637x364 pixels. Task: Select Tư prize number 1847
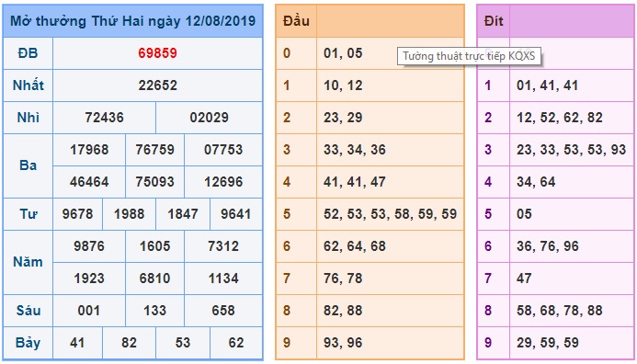click(x=183, y=213)
